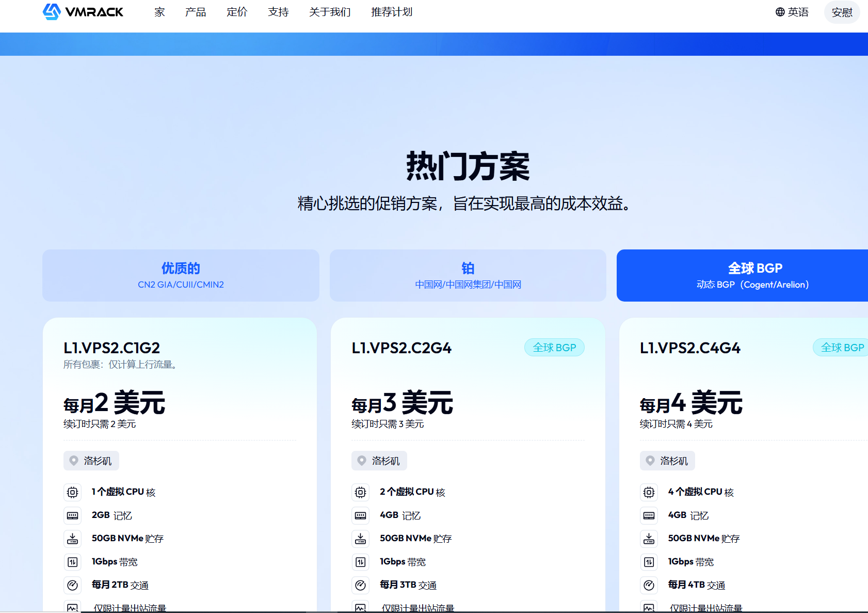Click monthly traffic icon in L1.VPS2.C2G4 card
Screen dimensions: 868x613
[361, 585]
